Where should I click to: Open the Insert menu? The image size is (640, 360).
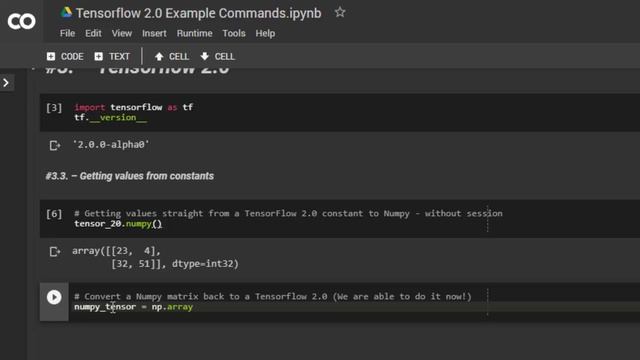point(154,33)
